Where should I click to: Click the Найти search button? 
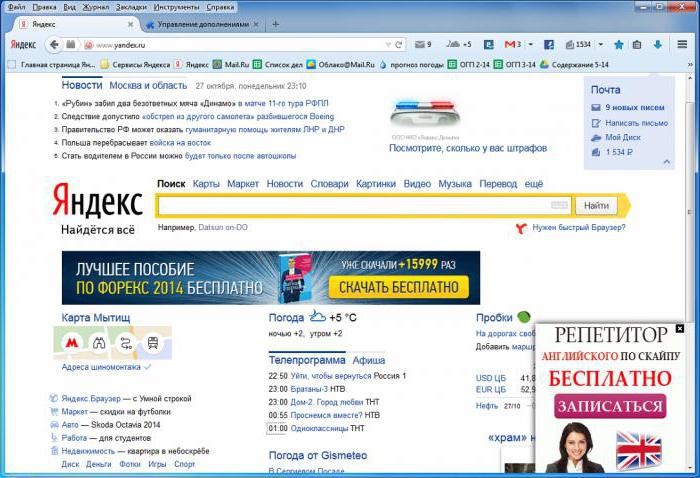pos(596,205)
